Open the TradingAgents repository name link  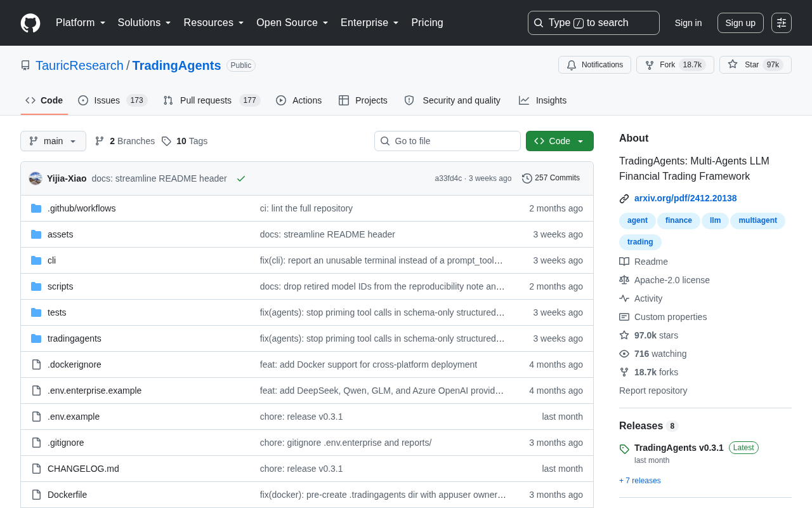[x=176, y=65]
